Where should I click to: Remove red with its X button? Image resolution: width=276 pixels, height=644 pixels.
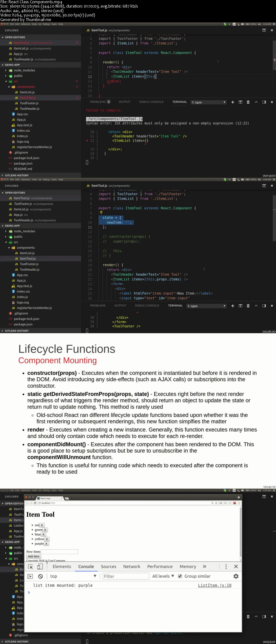pos(42,525)
